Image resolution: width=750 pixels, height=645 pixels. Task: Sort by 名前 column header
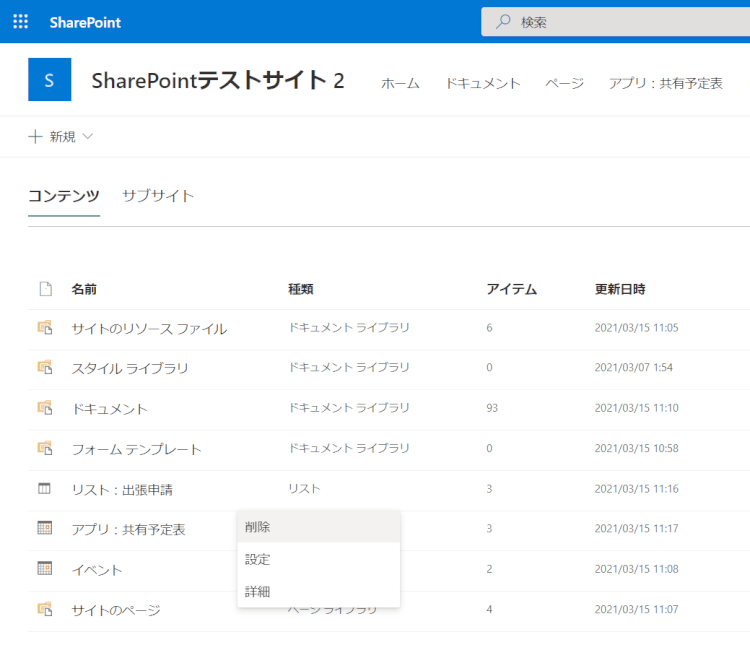click(84, 289)
